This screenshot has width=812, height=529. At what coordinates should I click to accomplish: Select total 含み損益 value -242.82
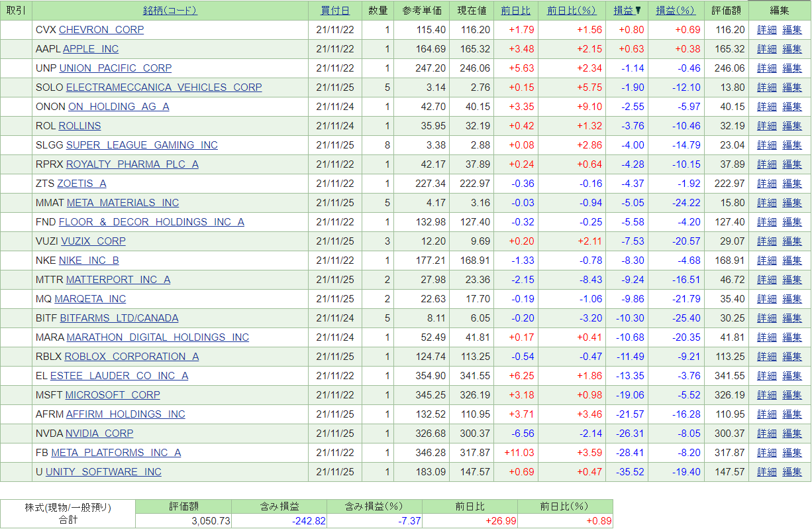point(309,521)
